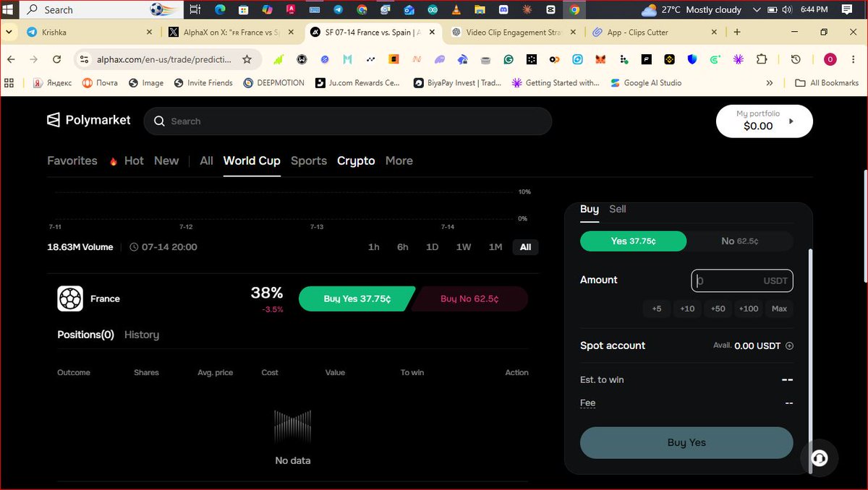
Task: Switch to the Buy tab
Action: coord(590,210)
